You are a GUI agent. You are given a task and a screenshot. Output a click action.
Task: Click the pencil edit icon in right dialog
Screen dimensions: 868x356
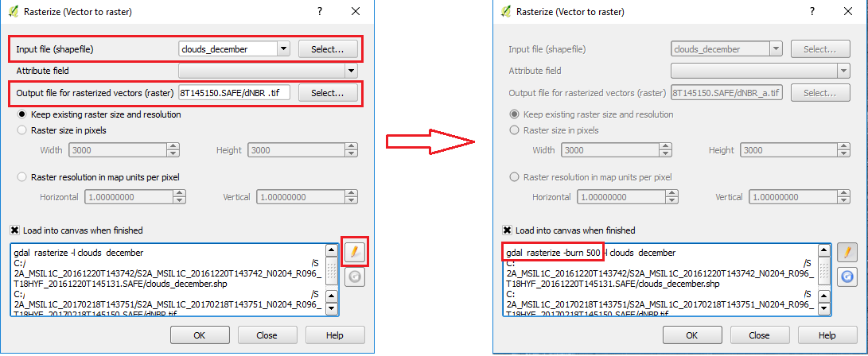(x=847, y=252)
